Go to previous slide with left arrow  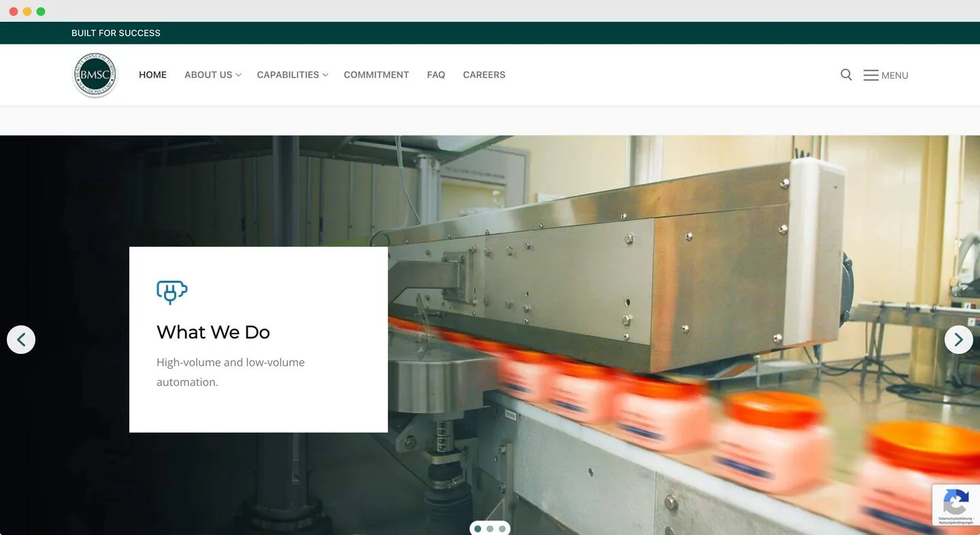[x=21, y=339]
